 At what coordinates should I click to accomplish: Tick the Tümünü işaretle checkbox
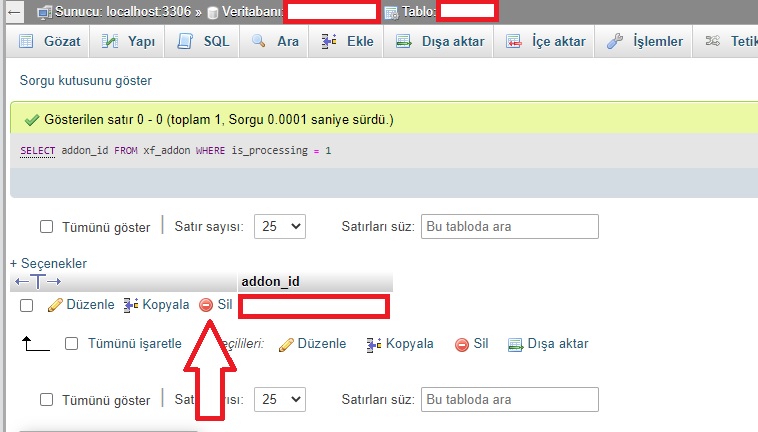click(72, 344)
